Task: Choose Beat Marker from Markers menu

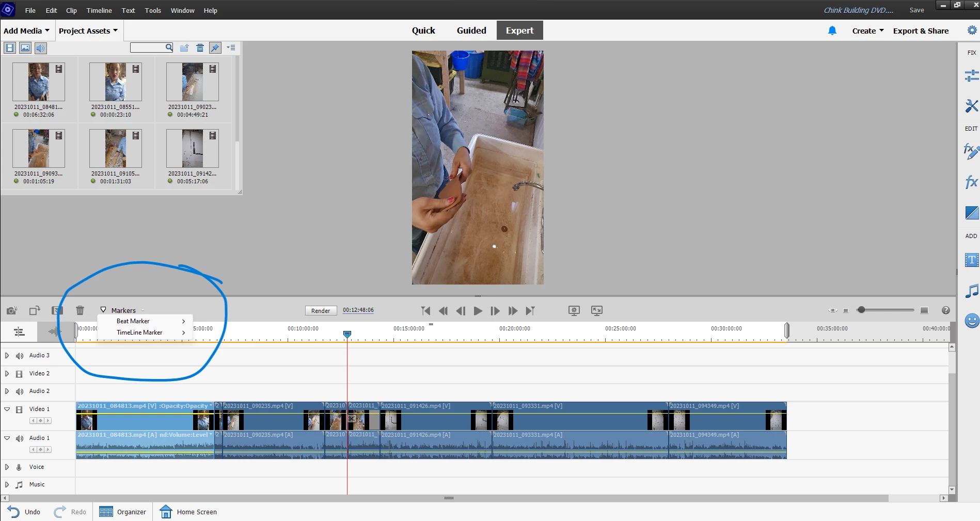Action: pyautogui.click(x=145, y=321)
